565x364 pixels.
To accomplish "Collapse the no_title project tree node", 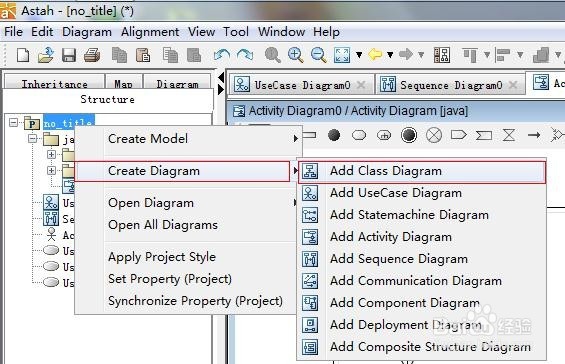I will coord(13,123).
